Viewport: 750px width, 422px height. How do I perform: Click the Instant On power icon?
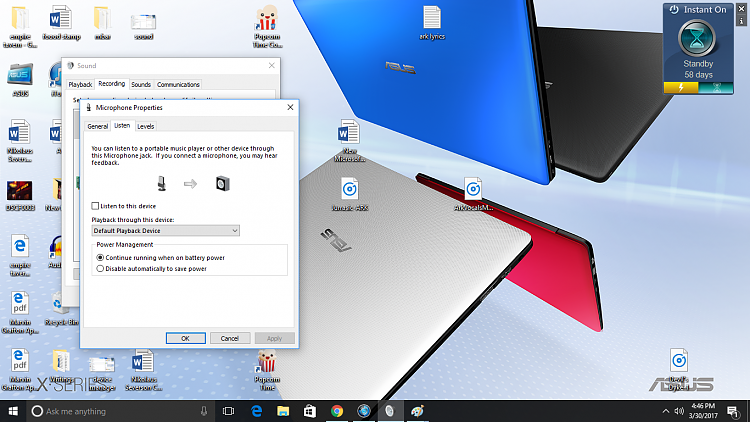pyautogui.click(x=674, y=9)
